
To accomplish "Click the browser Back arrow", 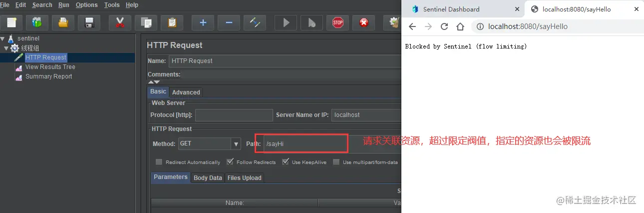I will click(x=412, y=26).
